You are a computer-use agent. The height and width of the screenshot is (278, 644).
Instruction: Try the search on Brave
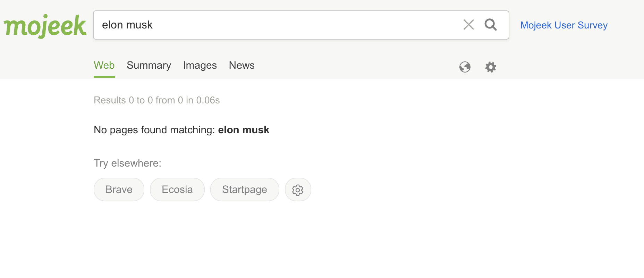coord(119,189)
